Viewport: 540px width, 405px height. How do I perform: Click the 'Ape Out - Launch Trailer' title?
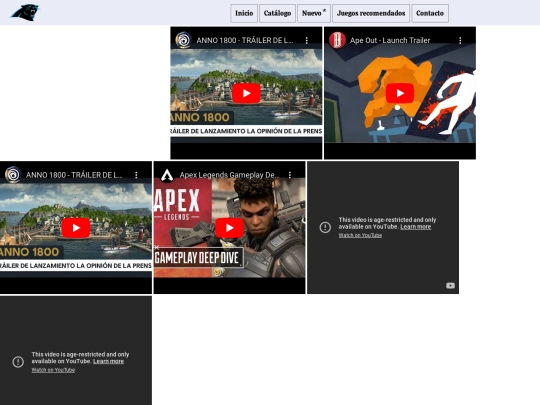click(x=390, y=40)
